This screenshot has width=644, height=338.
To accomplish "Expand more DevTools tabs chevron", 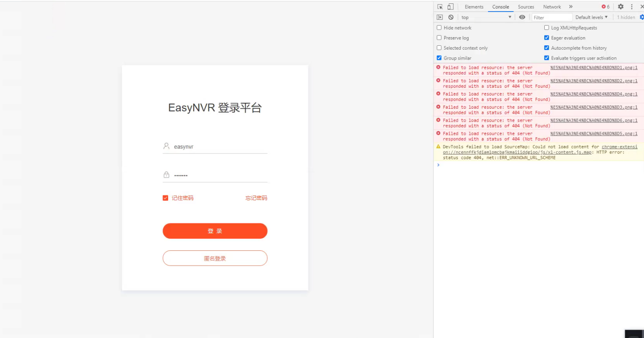I will point(570,7).
